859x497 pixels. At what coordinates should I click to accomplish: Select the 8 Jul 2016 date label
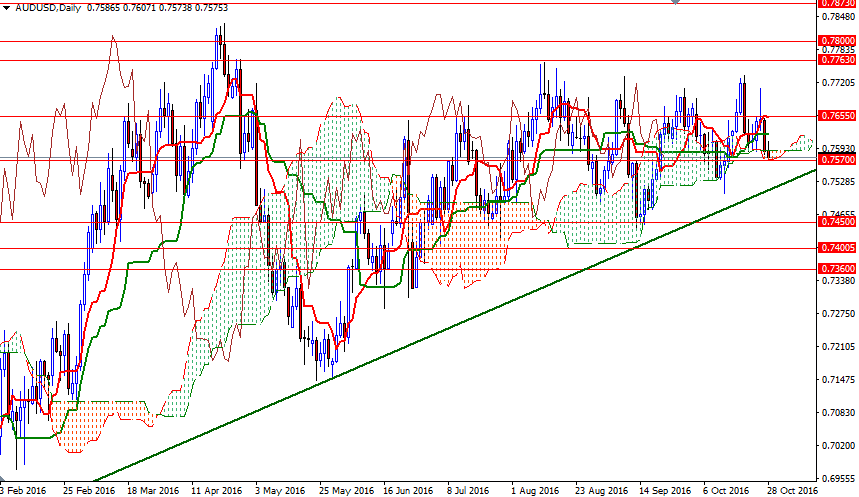click(468, 490)
